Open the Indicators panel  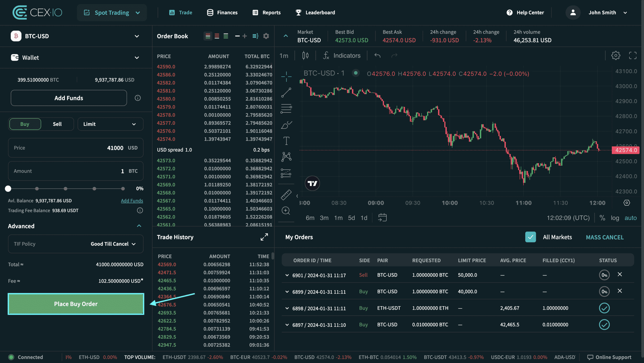point(342,56)
